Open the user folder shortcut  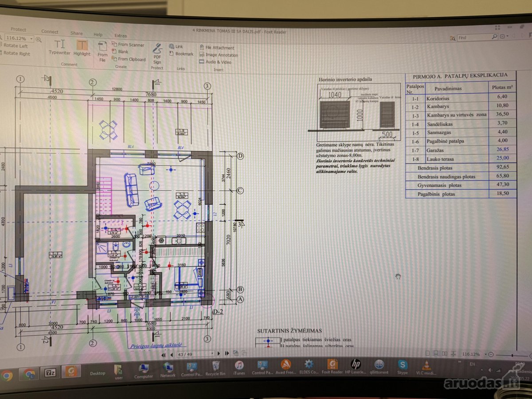point(119,372)
